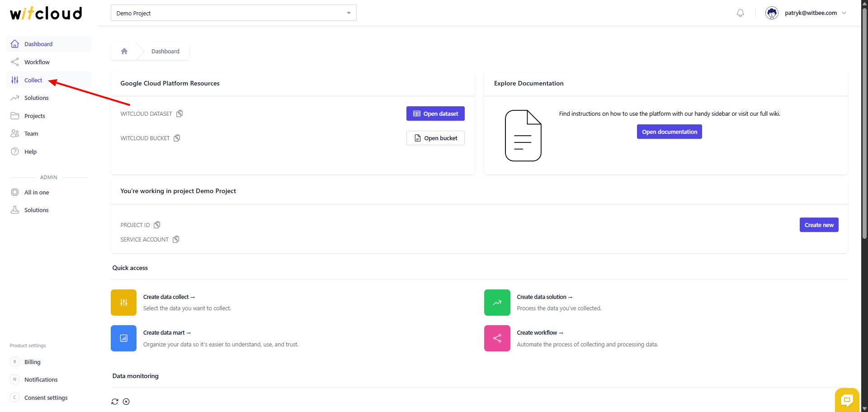The width and height of the screenshot is (868, 412).
Task: Copy the PROJECT ID value
Action: click(x=157, y=225)
